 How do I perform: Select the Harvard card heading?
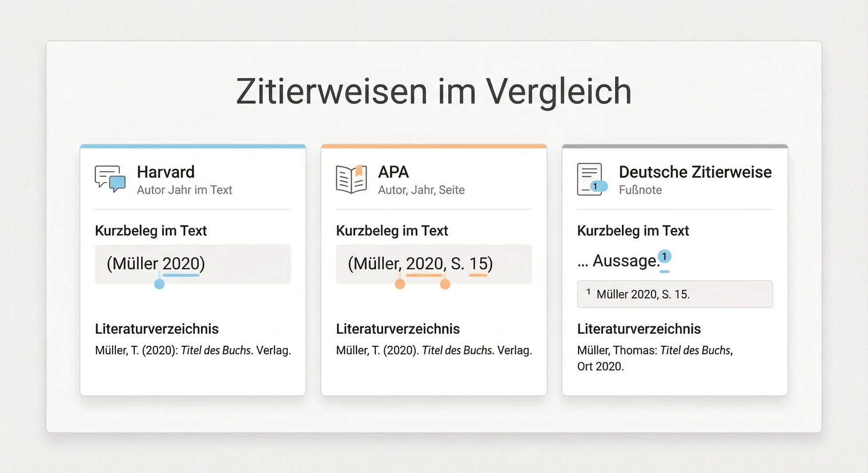coord(166,172)
